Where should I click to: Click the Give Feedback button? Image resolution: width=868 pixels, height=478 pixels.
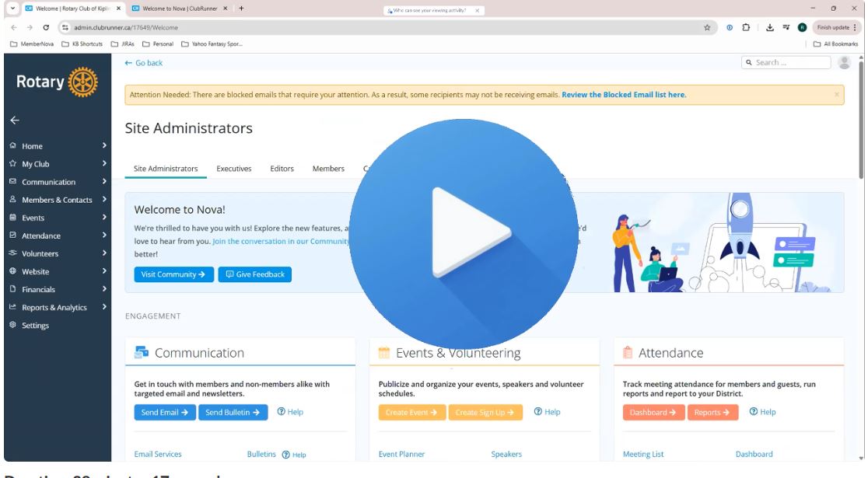pos(254,274)
